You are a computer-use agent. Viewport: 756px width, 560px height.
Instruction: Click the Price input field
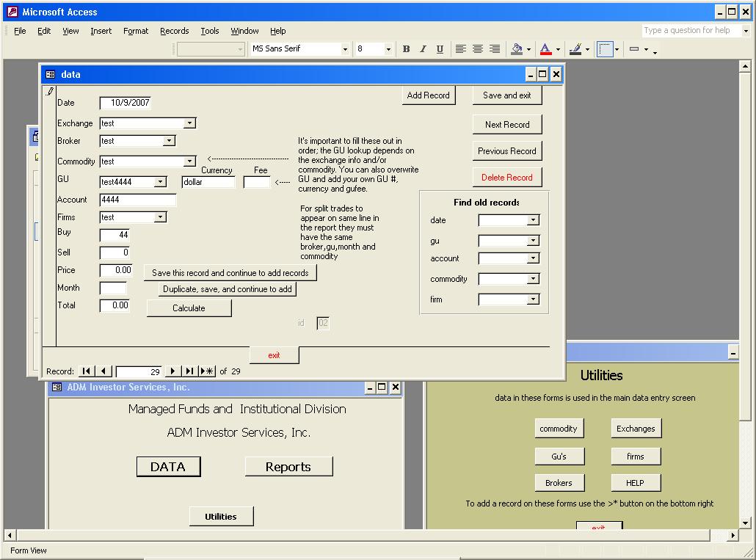coord(116,270)
